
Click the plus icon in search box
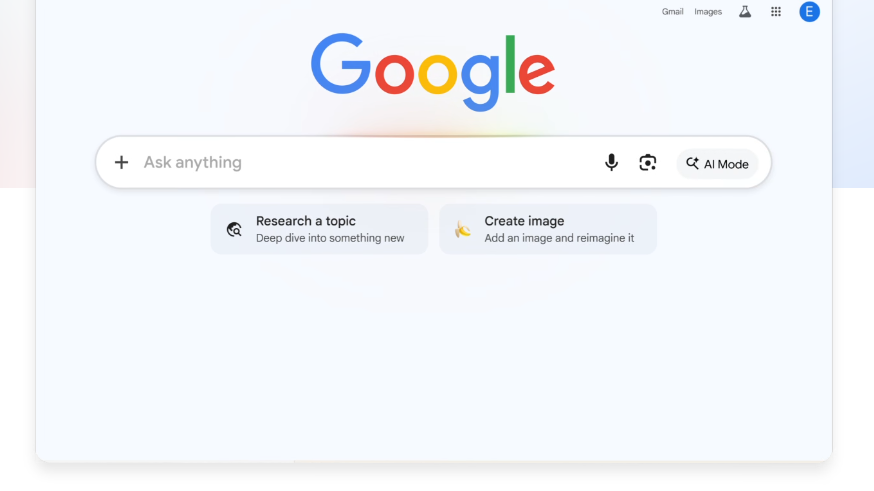122,162
